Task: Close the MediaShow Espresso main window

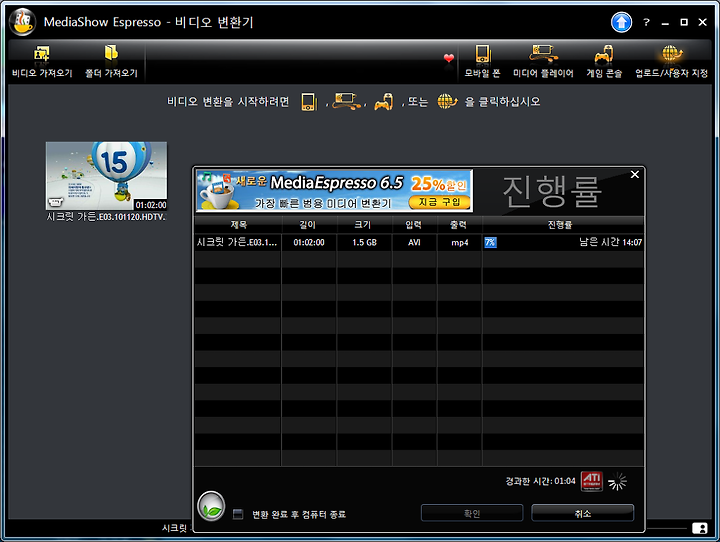Action: (x=703, y=22)
